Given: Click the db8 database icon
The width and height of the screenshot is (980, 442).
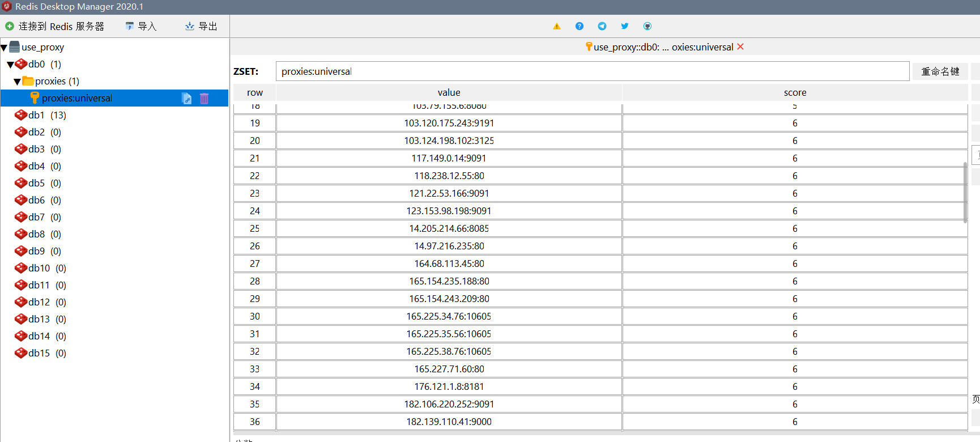Looking at the screenshot, I should [x=21, y=234].
